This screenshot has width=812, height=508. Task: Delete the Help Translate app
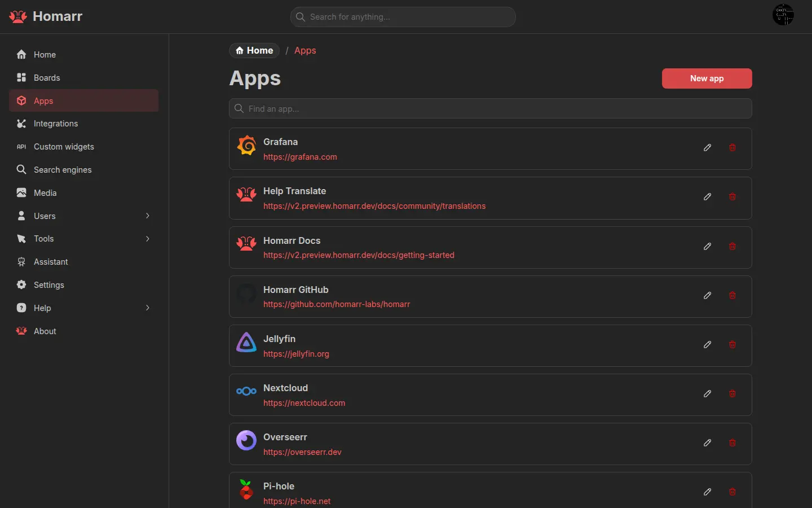[x=732, y=197]
